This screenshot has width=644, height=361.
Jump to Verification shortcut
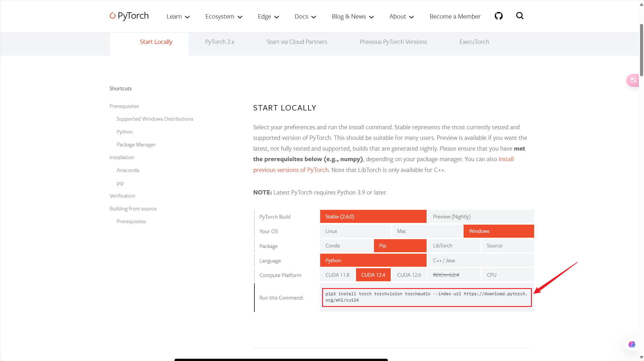(122, 196)
